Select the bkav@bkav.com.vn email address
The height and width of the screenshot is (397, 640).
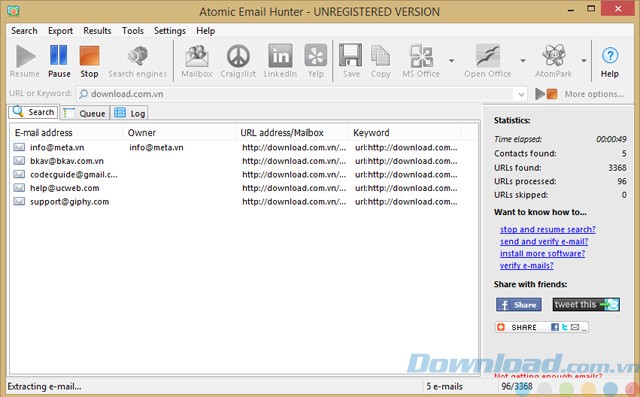coord(67,161)
